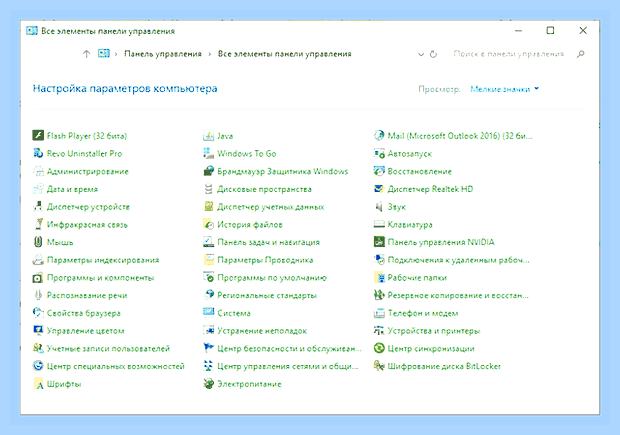Open Центр управления сетями link
The image size is (620, 435).
(287, 366)
